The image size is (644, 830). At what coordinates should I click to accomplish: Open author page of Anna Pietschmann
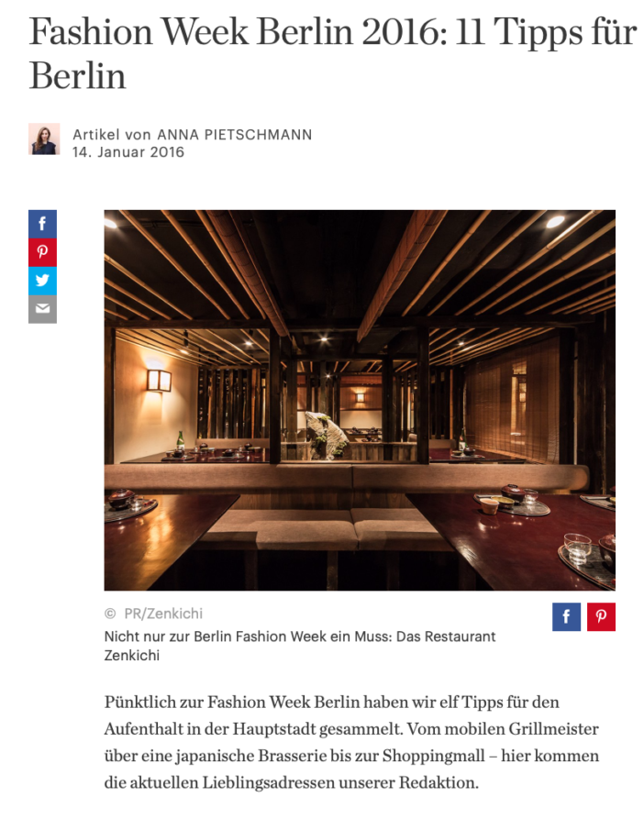(235, 135)
